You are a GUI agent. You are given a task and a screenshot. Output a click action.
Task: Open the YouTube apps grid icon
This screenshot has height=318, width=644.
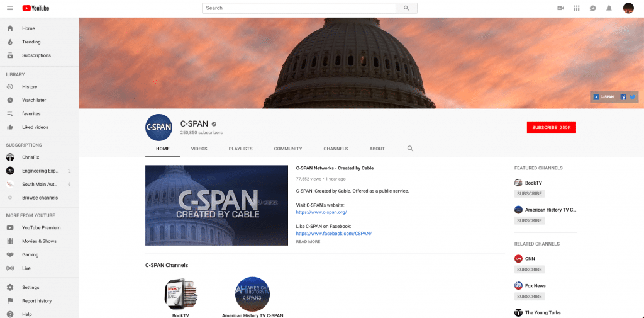click(x=577, y=8)
